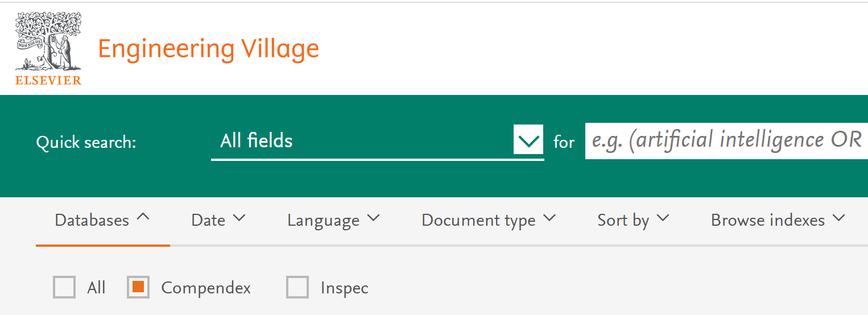Click the chevron next to Document type
Screen dimensions: 868x315
click(x=549, y=218)
